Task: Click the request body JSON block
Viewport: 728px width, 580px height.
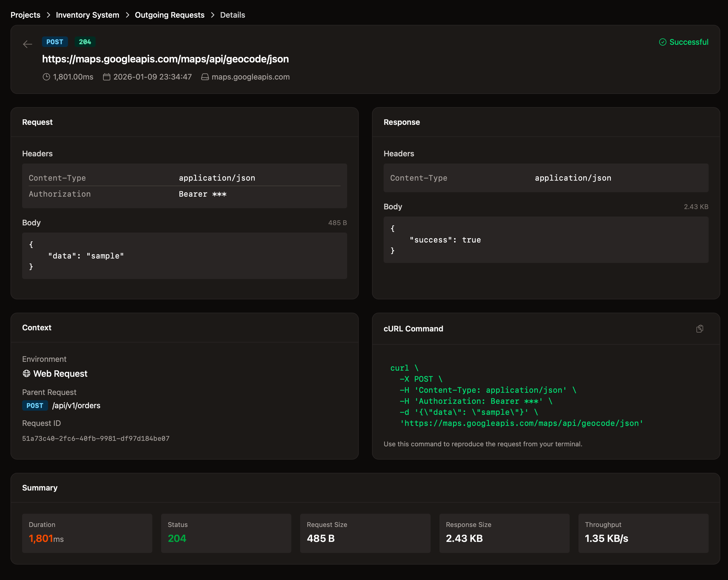Action: (x=184, y=255)
